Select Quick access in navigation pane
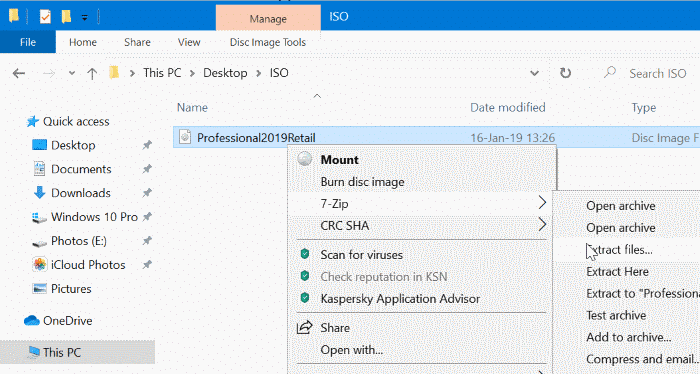This screenshot has height=374, width=700. [76, 121]
